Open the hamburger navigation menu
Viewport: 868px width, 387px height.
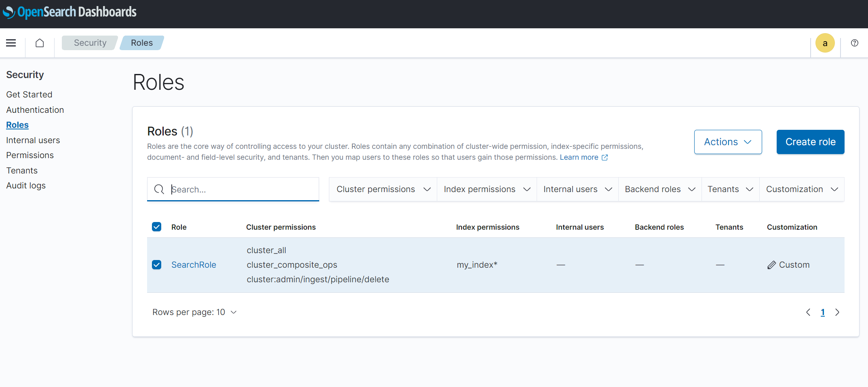click(x=11, y=43)
